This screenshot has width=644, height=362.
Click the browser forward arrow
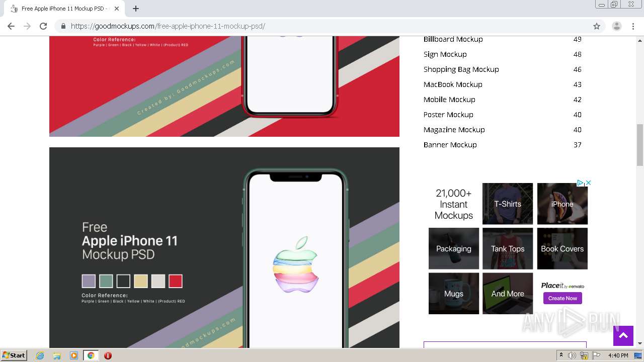(x=27, y=26)
